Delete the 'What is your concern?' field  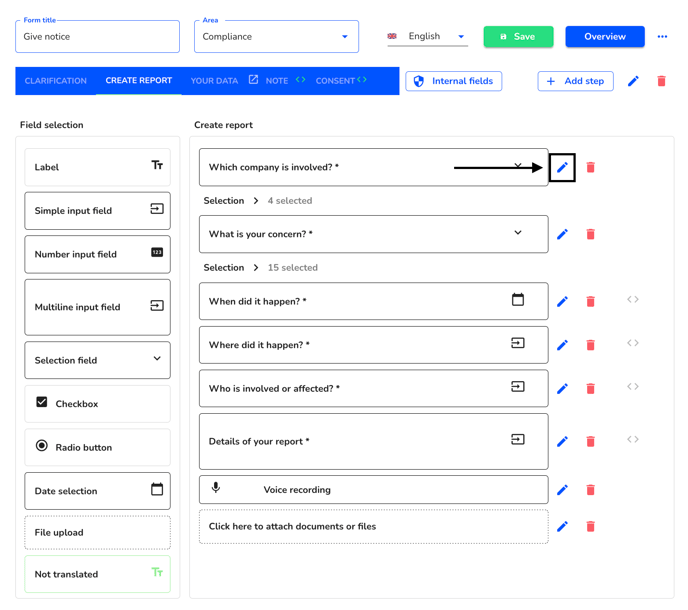[x=591, y=234]
